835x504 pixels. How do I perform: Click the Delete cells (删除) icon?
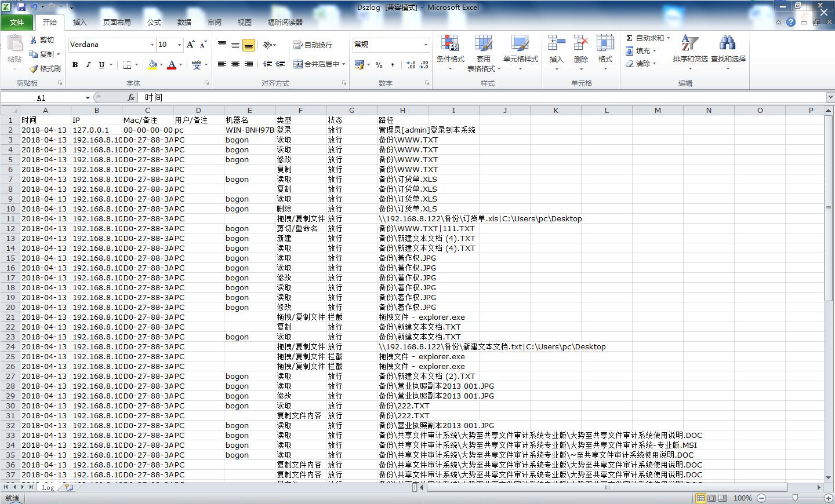coord(580,44)
